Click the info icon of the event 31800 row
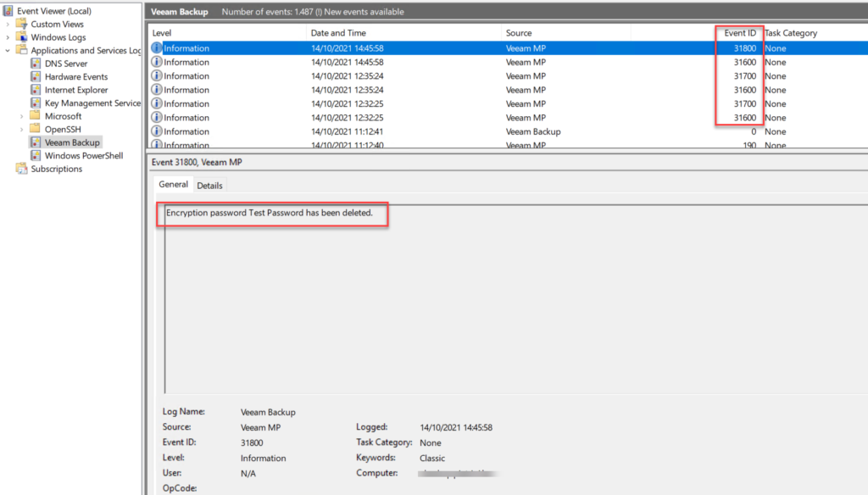868x495 pixels. click(x=157, y=48)
